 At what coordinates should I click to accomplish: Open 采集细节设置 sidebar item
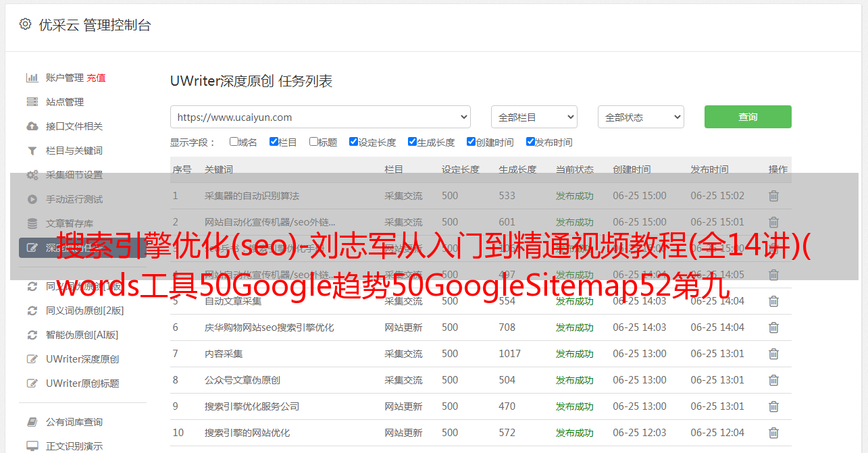pyautogui.click(x=74, y=175)
